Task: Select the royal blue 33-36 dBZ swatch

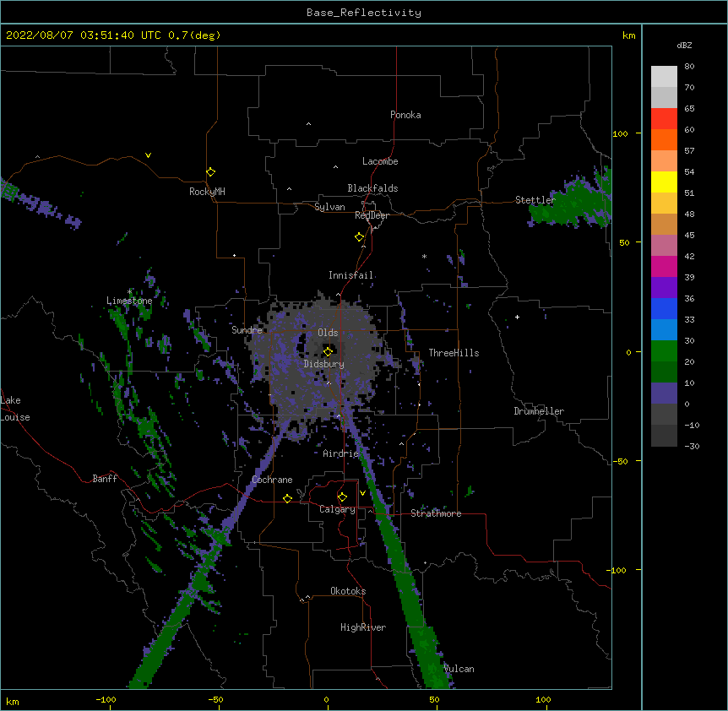Action: pos(664,308)
